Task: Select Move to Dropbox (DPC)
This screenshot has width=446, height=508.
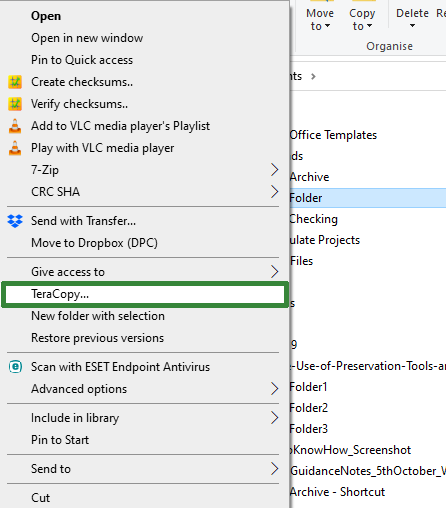Action: 94,243
